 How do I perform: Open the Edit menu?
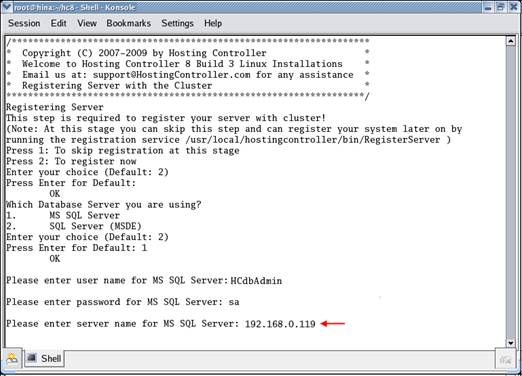coord(58,23)
